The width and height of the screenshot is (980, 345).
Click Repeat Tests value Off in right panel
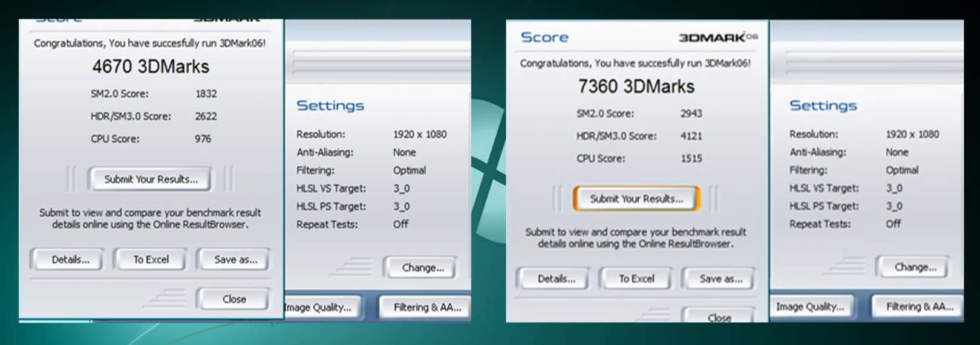(893, 224)
